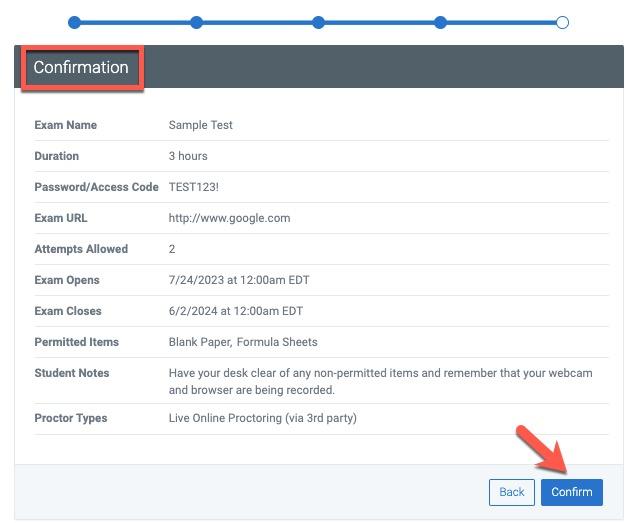Click the Back button
The height and width of the screenshot is (523, 628).
coord(511,492)
